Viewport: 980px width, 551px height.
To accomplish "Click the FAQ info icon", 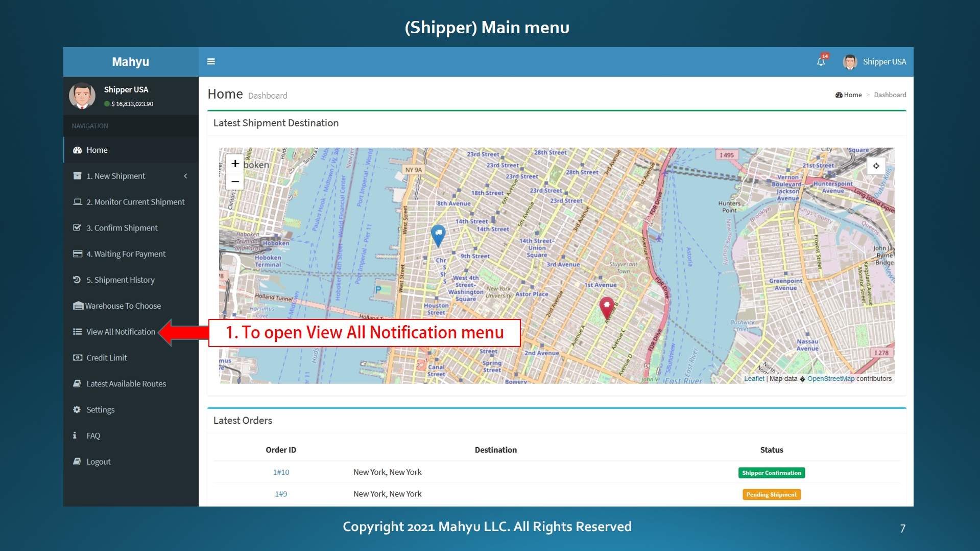I will pos(75,435).
